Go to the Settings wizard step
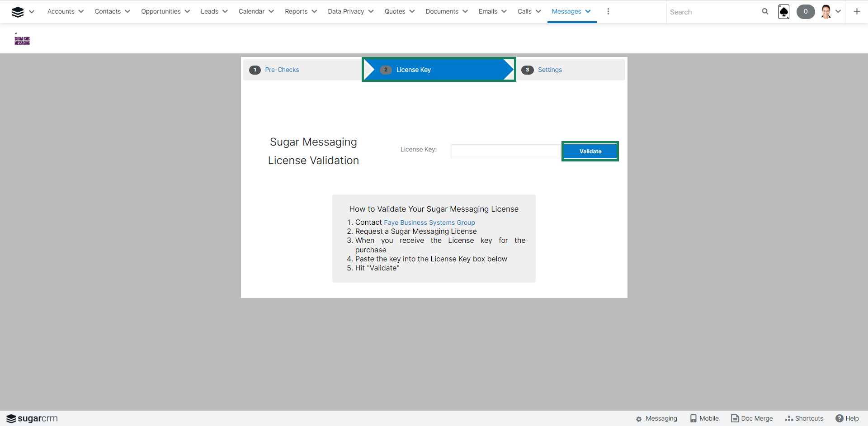The width and height of the screenshot is (868, 426). 550,70
